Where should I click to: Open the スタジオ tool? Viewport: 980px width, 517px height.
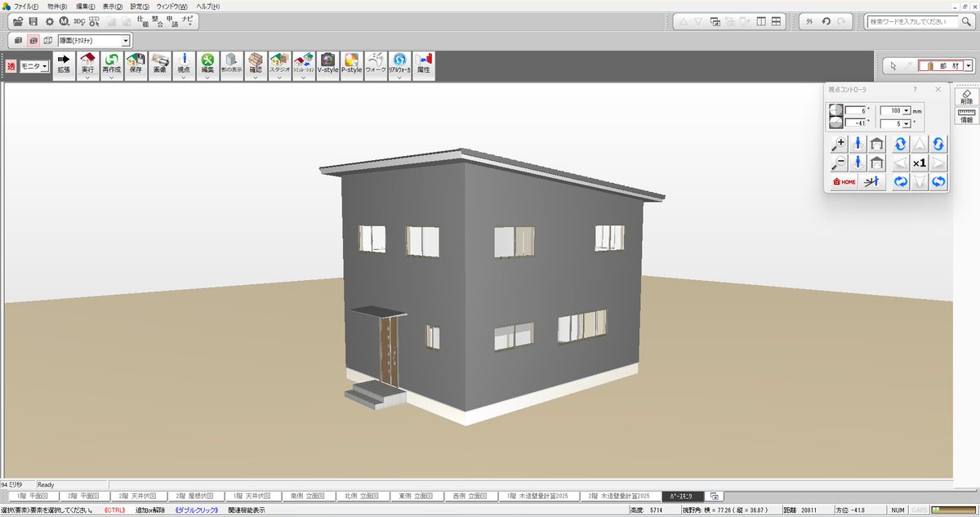(x=279, y=64)
